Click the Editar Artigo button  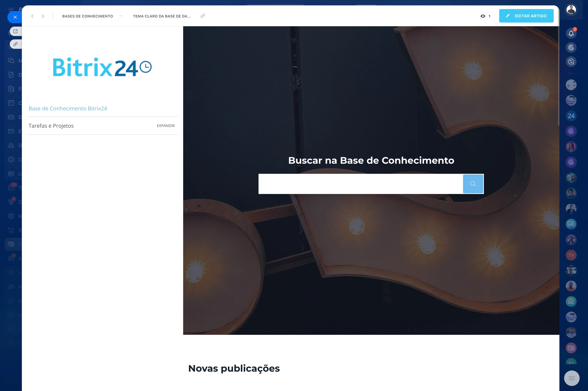pyautogui.click(x=526, y=16)
